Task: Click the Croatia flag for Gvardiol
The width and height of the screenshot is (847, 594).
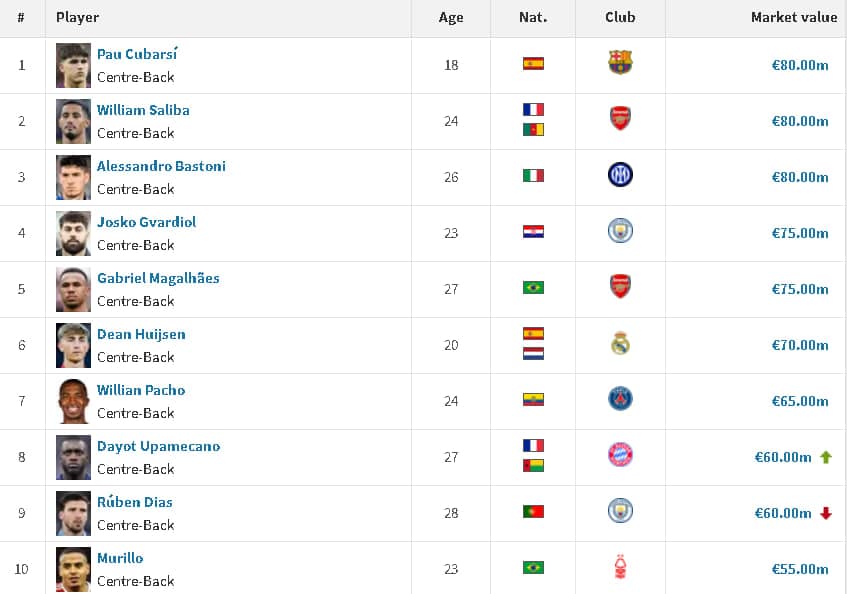Action: tap(533, 232)
